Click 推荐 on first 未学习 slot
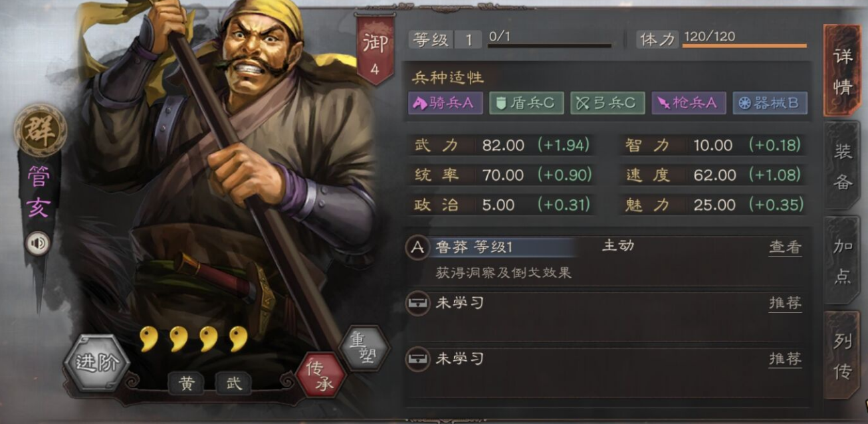The height and width of the screenshot is (424, 868). point(786,303)
